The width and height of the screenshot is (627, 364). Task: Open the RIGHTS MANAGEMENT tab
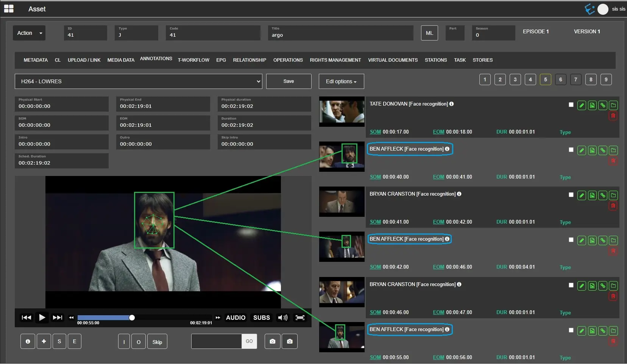click(x=335, y=60)
